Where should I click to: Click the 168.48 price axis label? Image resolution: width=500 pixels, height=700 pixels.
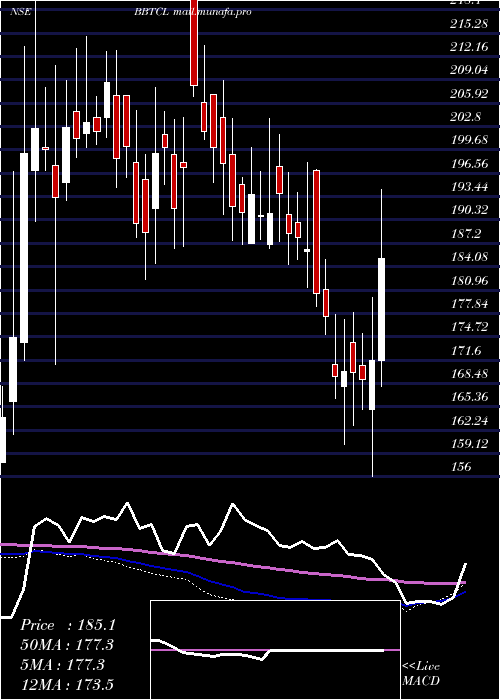click(469, 374)
